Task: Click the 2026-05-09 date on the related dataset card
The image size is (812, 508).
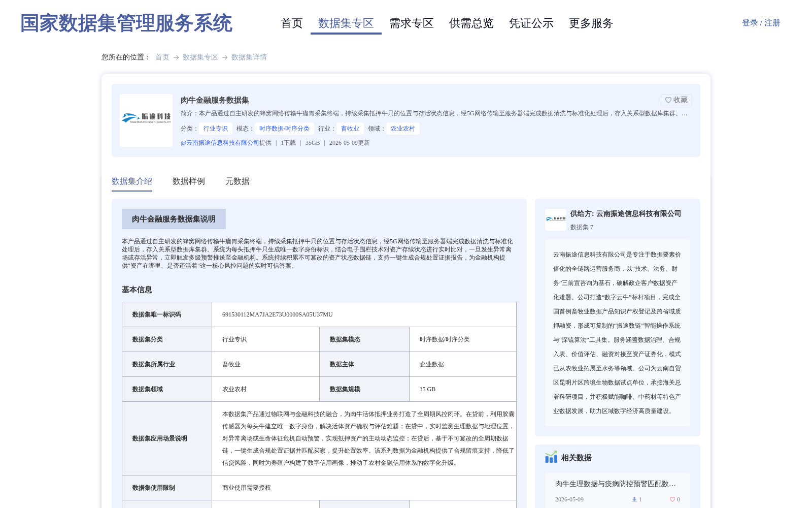Action: (x=569, y=499)
